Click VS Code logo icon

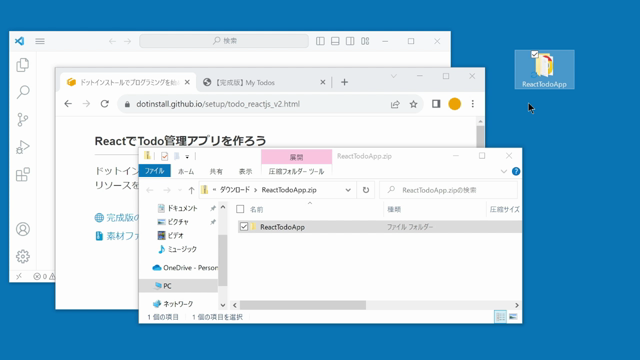click(19, 41)
